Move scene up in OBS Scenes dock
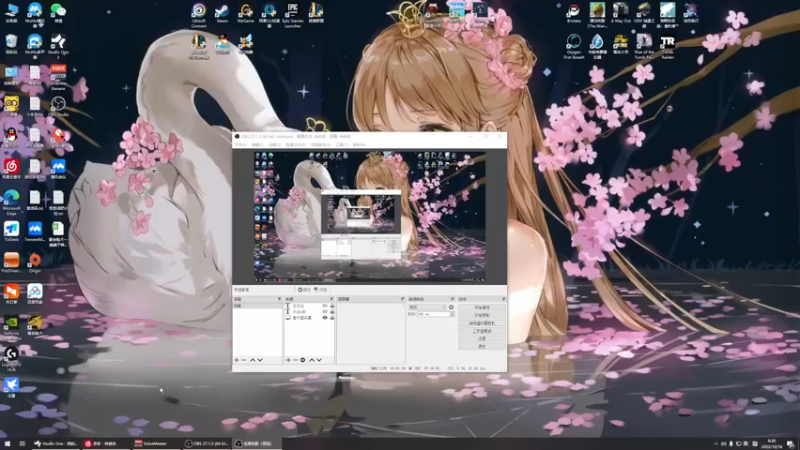 pyautogui.click(x=252, y=360)
